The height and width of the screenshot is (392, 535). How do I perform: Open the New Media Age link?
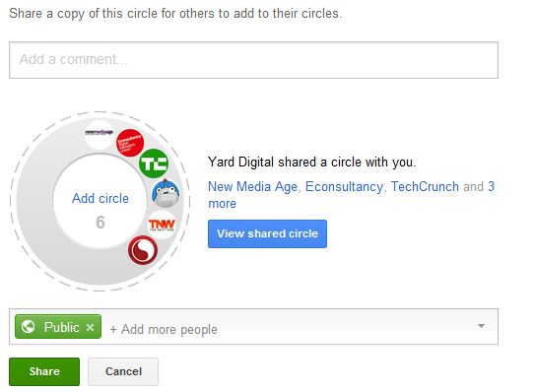coord(252,186)
